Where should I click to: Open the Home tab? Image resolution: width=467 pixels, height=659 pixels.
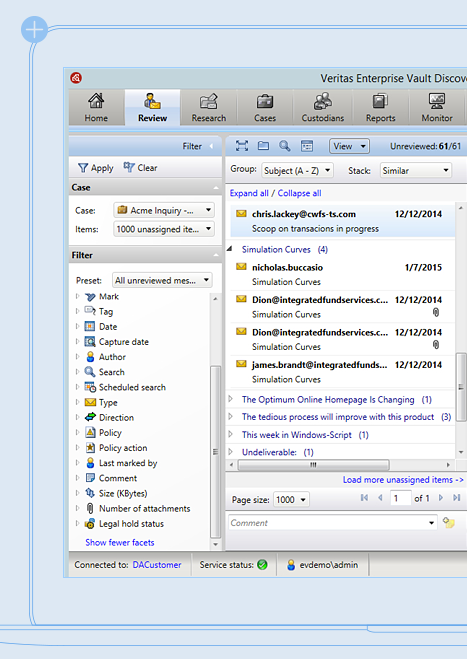click(x=96, y=108)
